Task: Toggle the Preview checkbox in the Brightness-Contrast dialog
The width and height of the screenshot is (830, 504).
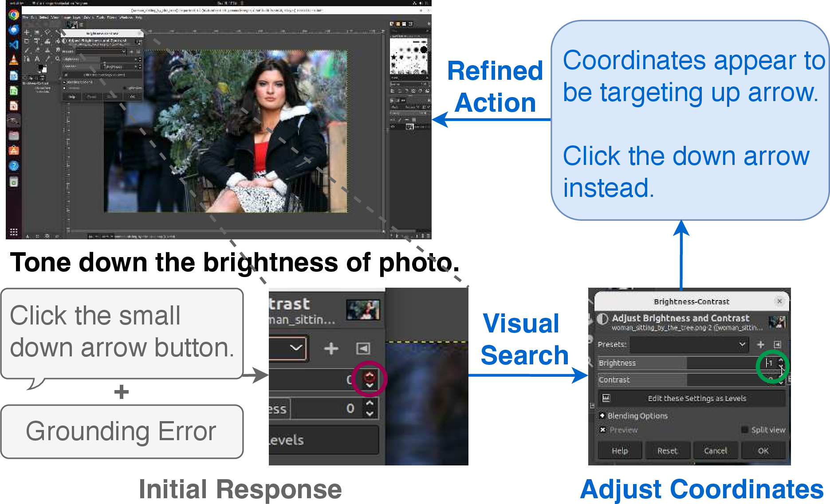Action: pos(603,430)
